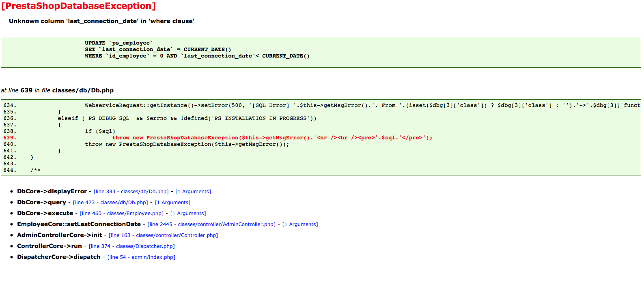
Task: Click DbCore->displayError stack trace entry
Action: (52, 191)
